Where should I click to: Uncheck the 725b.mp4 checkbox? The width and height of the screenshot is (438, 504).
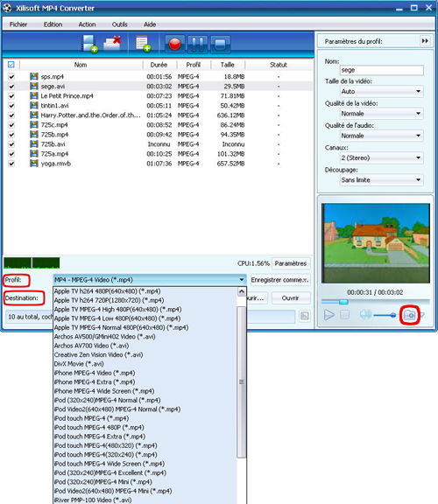[x=11, y=135]
